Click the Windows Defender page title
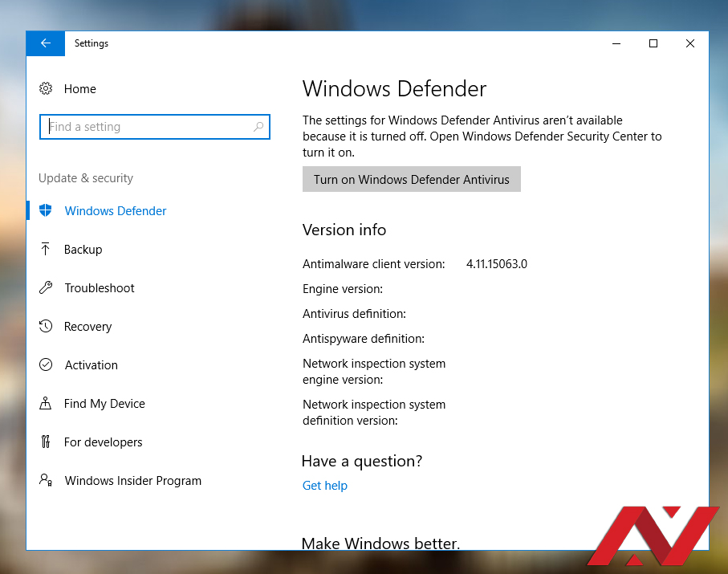Screen dimensions: 728x574 point(394,88)
